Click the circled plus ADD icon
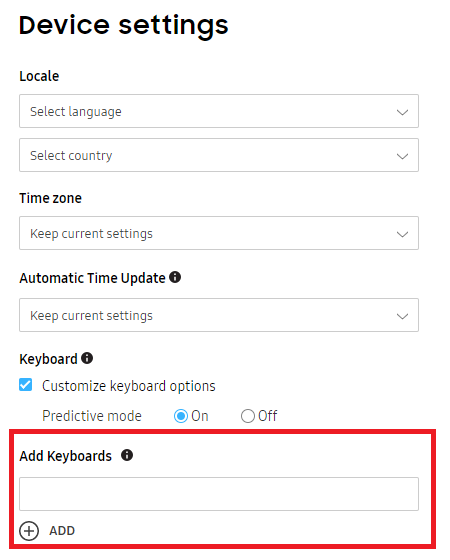Screen dimensions: 450x560 tap(29, 531)
